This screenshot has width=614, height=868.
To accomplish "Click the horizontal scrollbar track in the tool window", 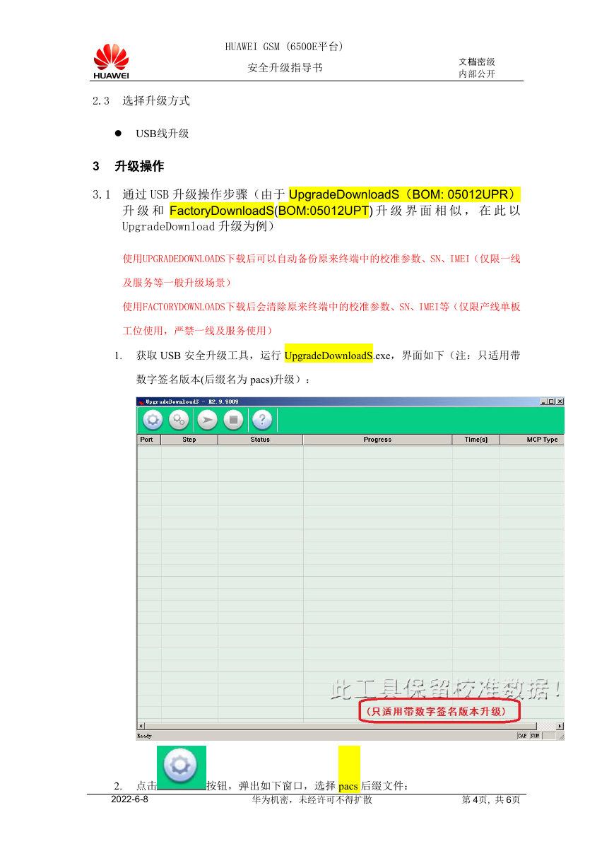I will (350, 726).
